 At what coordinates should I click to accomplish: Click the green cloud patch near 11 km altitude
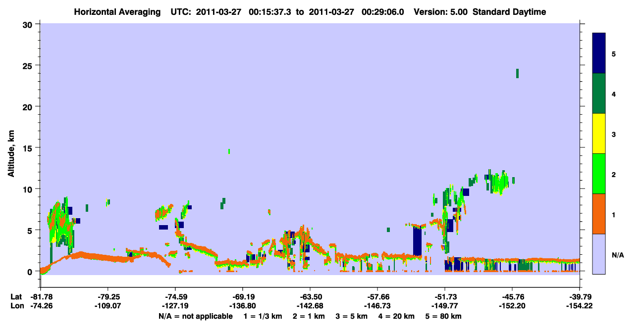point(499,182)
